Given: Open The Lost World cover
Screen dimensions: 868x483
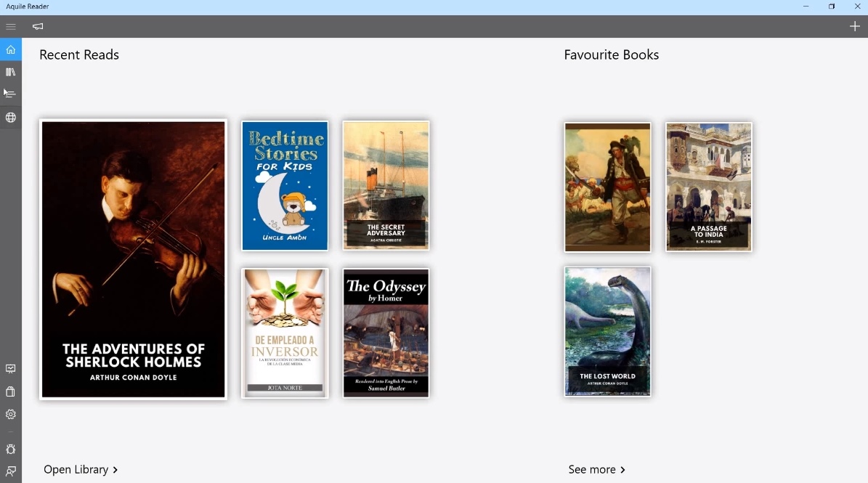Looking at the screenshot, I should [607, 331].
